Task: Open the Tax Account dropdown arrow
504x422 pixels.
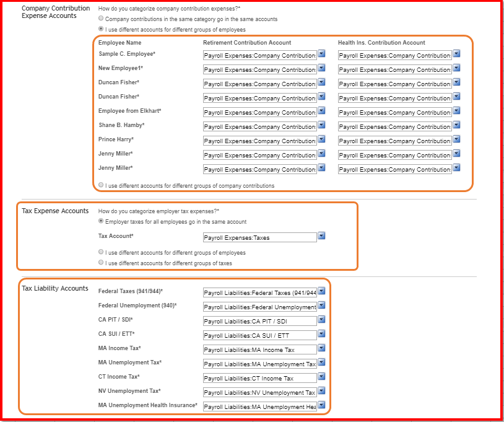Action: [321, 237]
